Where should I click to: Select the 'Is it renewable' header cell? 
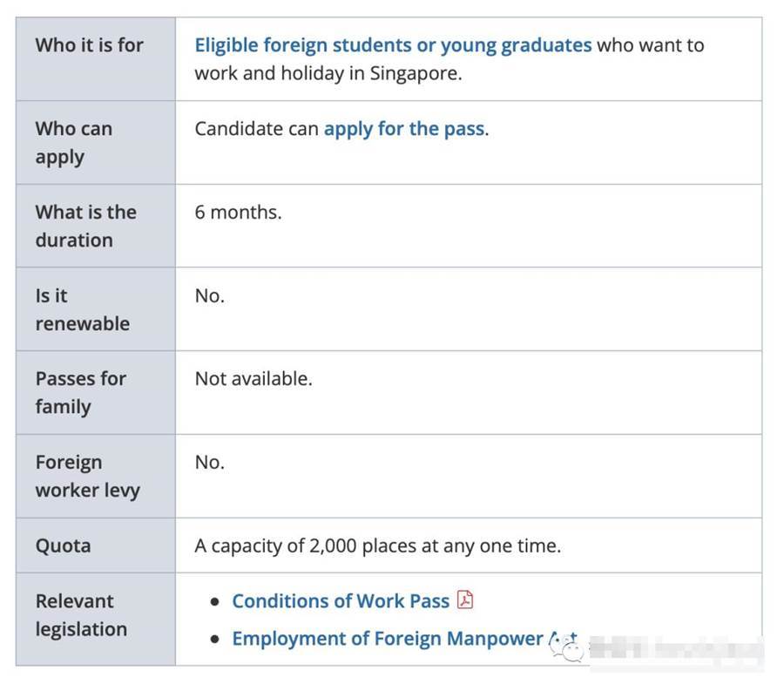pos(96,309)
